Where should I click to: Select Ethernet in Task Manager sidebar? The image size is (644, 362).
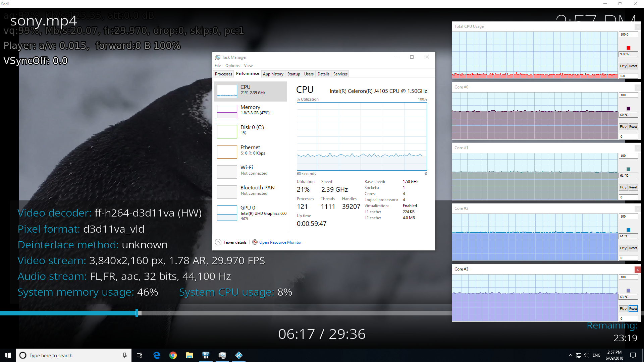point(250,152)
